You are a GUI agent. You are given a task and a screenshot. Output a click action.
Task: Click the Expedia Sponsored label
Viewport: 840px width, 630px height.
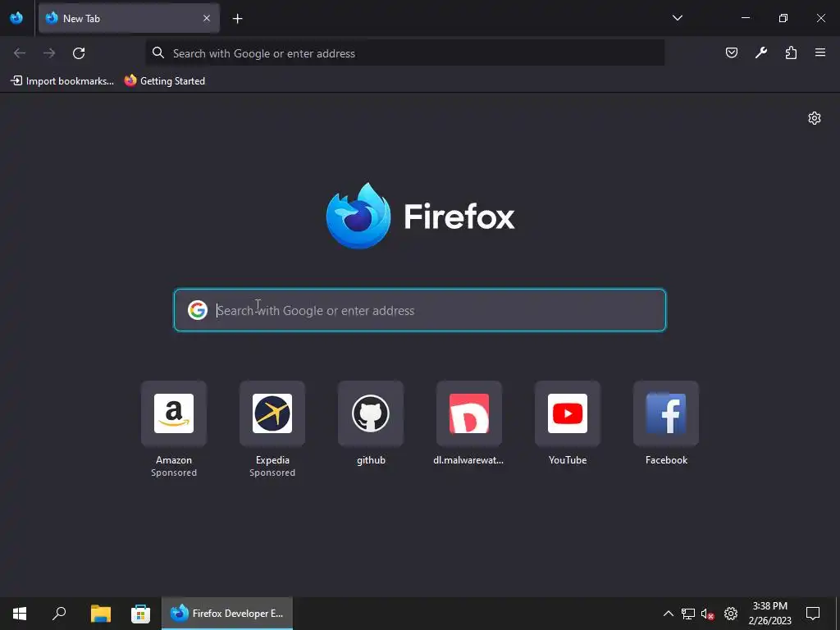pos(272,472)
